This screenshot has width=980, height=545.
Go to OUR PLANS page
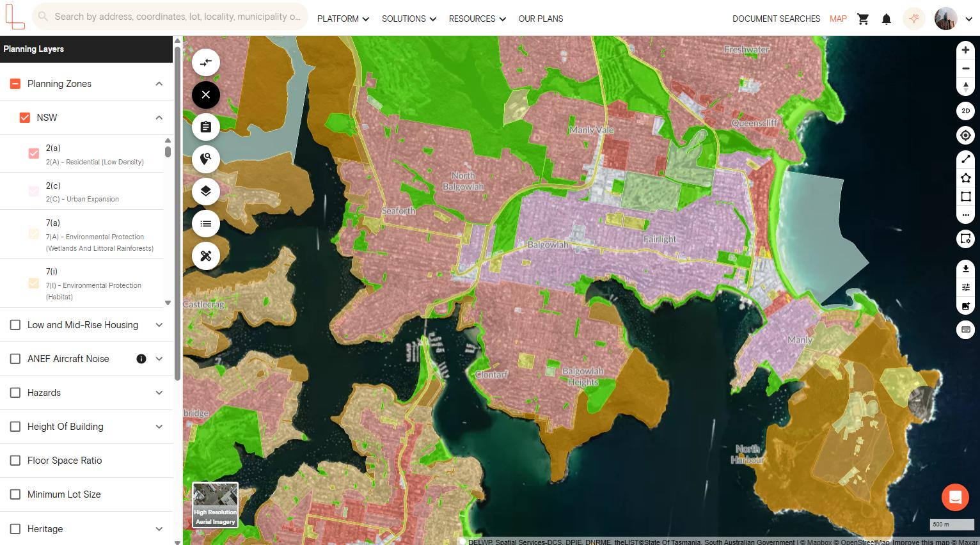pyautogui.click(x=541, y=19)
